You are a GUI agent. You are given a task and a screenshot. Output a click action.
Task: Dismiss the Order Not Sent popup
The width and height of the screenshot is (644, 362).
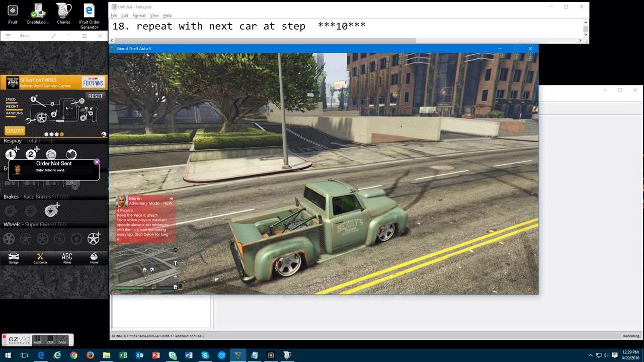point(97,162)
